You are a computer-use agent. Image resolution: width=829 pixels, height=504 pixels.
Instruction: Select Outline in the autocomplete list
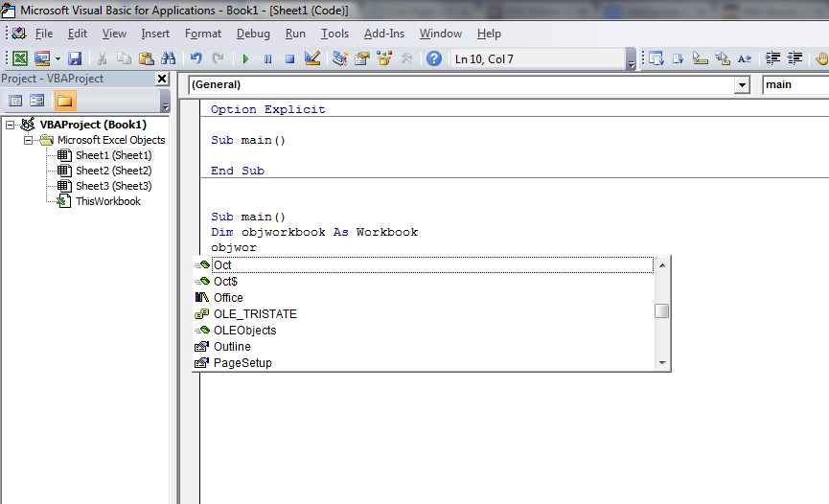pyautogui.click(x=424, y=347)
